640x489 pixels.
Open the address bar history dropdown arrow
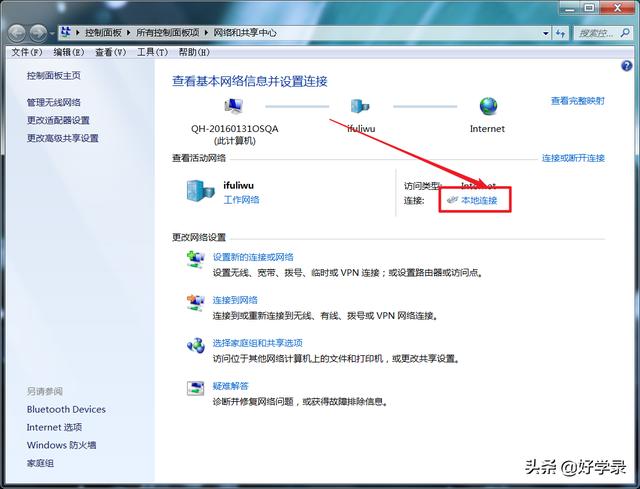[546, 33]
